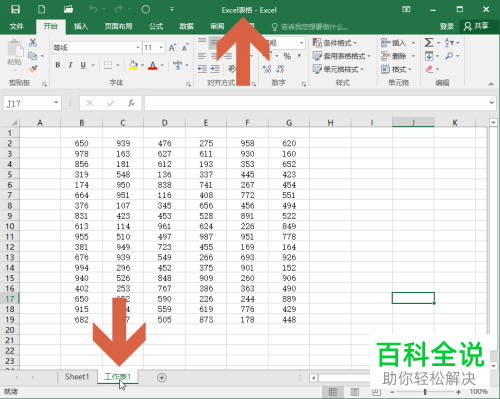
Task: Toggle align text left button
Action: 202,56
